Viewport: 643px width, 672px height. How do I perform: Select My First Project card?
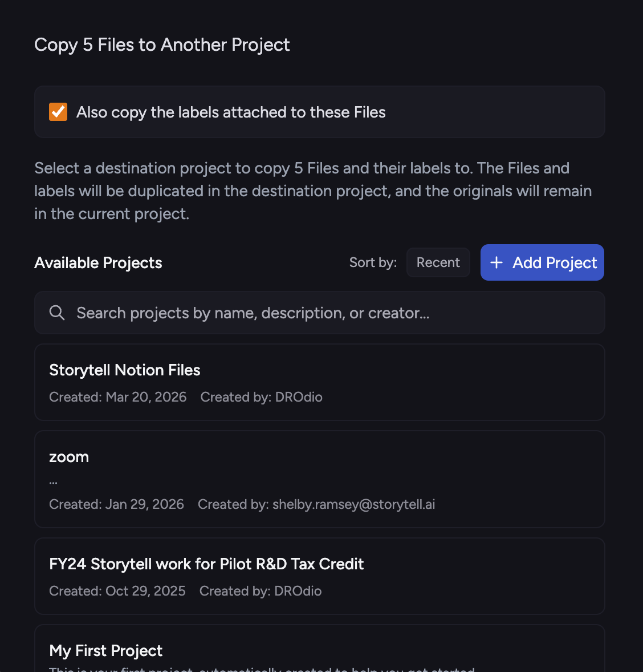(320, 649)
